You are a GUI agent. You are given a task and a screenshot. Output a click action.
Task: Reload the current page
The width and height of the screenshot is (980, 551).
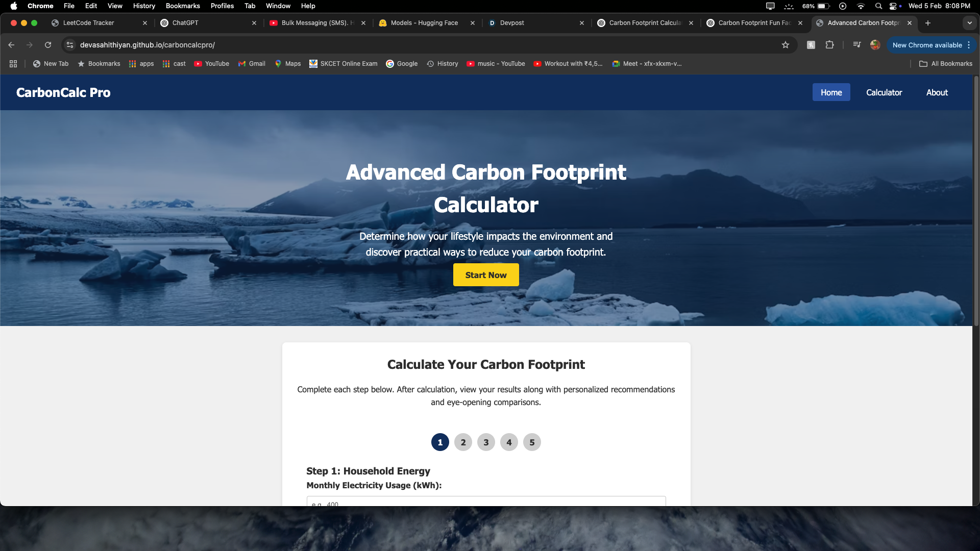(x=48, y=45)
